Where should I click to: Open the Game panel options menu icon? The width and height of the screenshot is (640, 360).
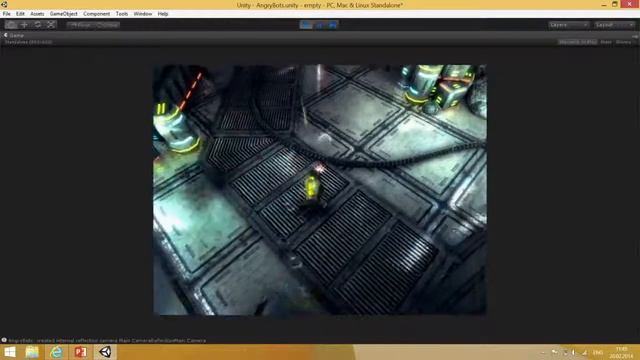635,36
